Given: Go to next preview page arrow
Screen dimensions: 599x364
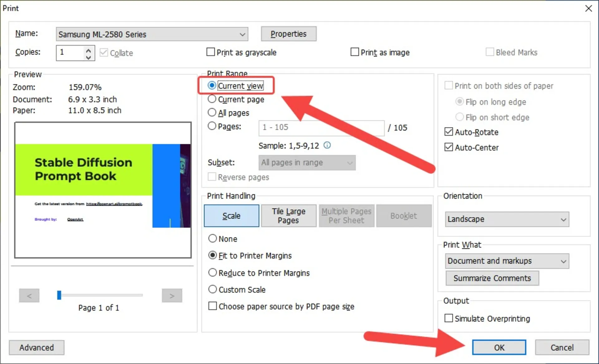Looking at the screenshot, I should pyautogui.click(x=172, y=296).
